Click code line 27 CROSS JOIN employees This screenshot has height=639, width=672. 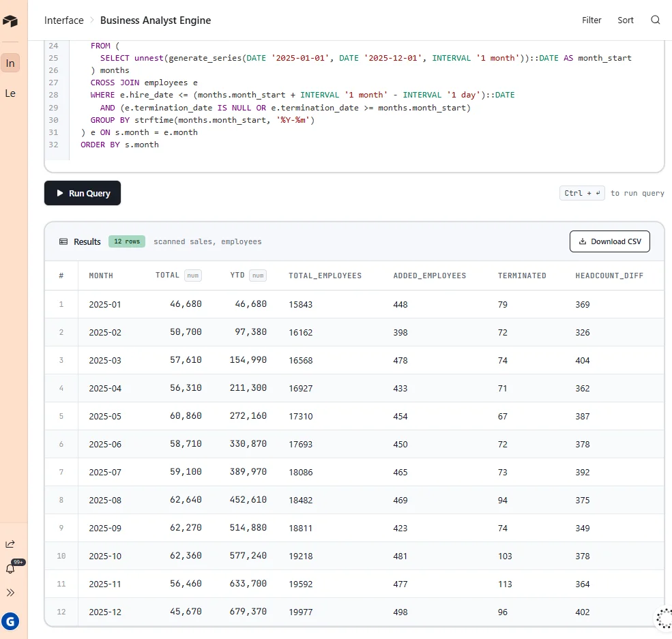pos(144,83)
